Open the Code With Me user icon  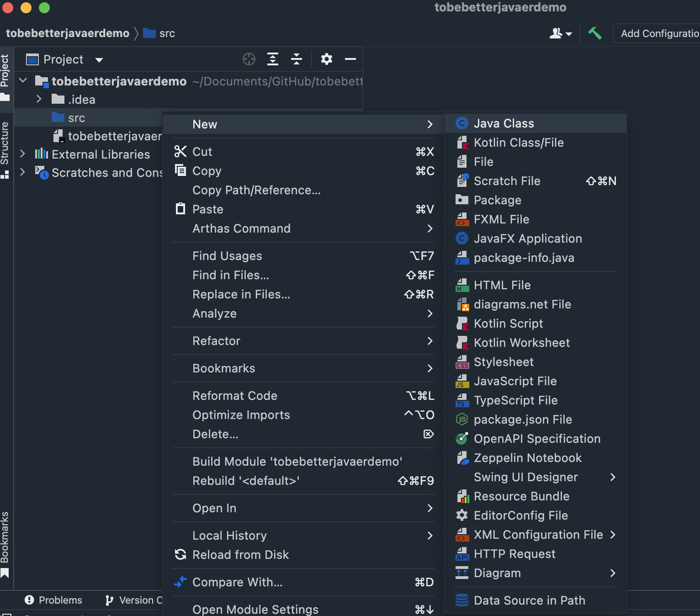560,33
